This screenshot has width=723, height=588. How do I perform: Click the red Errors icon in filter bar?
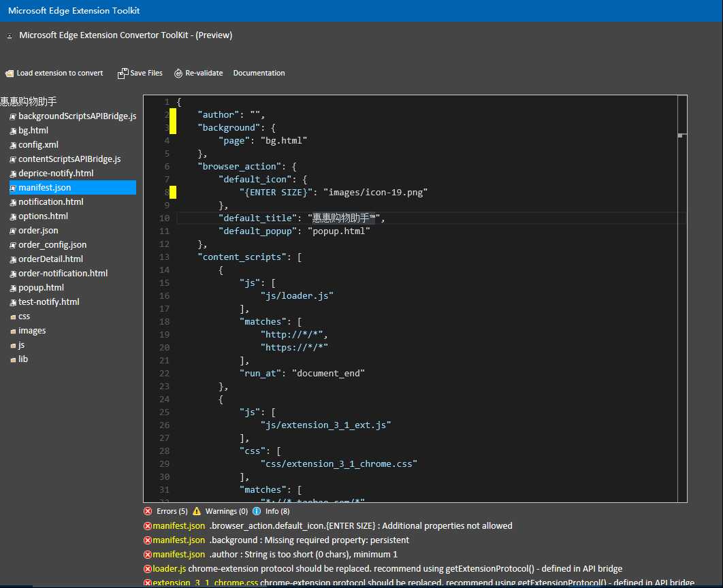pyautogui.click(x=148, y=511)
